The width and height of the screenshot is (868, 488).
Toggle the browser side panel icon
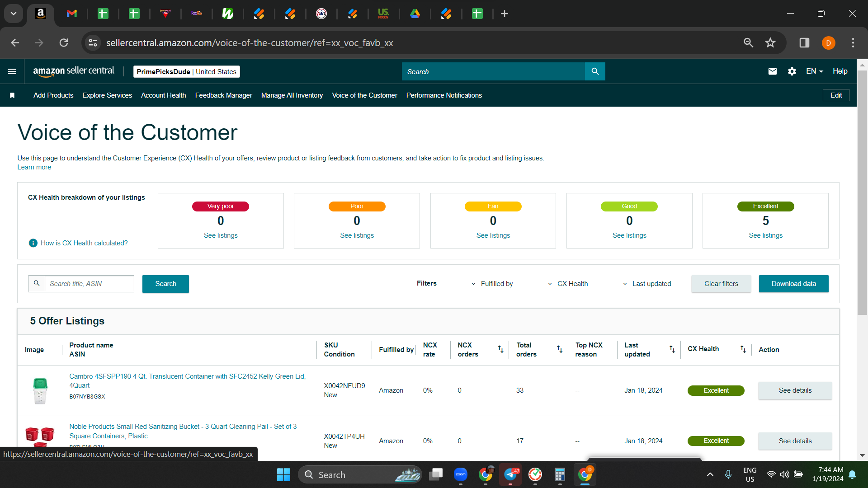(804, 43)
